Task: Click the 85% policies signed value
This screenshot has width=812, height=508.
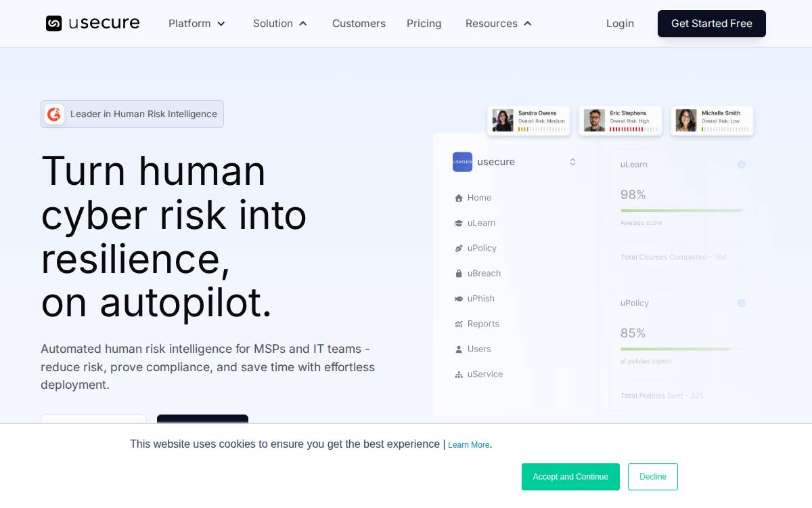Action: pyautogui.click(x=633, y=333)
